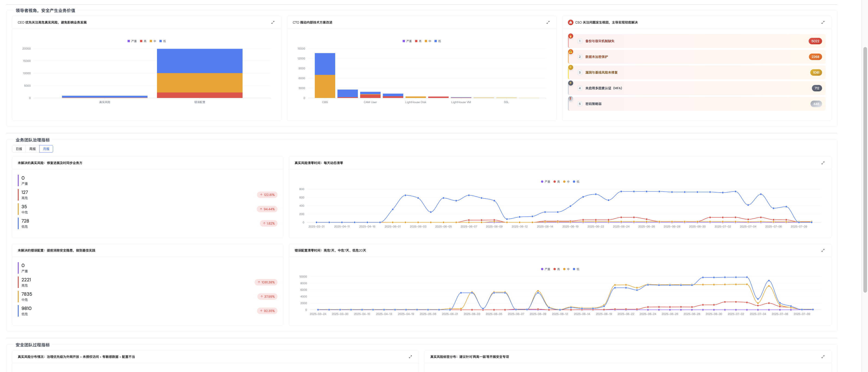Open the 数据未加密保护 issue row

[597, 57]
